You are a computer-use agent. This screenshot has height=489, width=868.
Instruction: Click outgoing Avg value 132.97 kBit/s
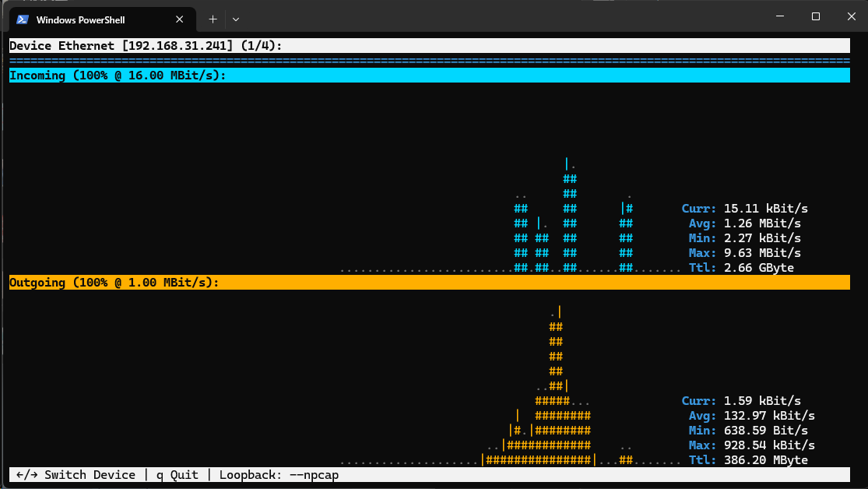click(x=769, y=416)
